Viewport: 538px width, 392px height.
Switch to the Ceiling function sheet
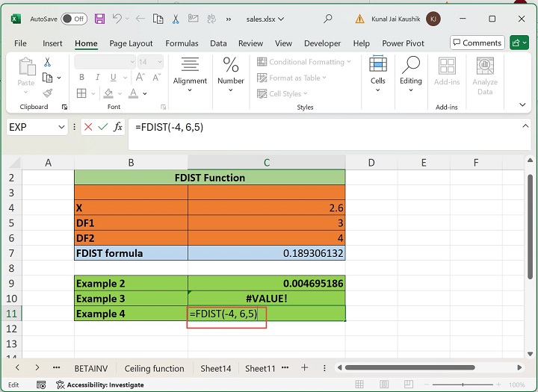[x=154, y=368]
